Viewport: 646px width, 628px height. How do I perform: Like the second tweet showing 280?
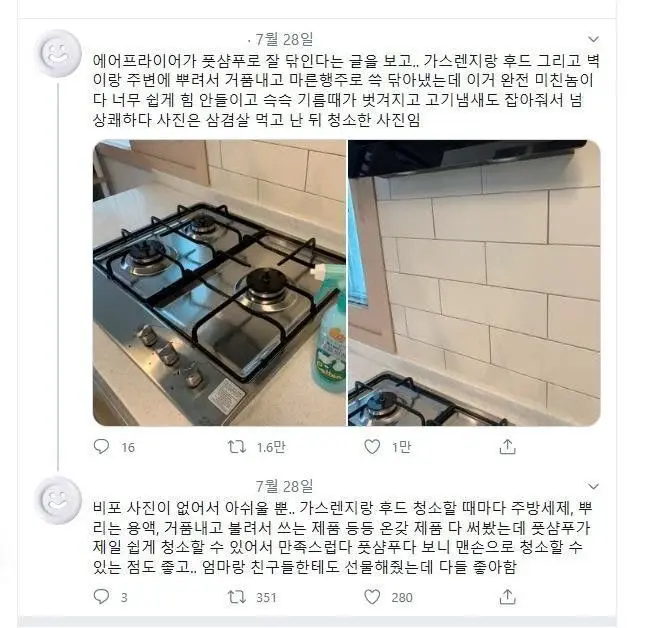[372, 597]
